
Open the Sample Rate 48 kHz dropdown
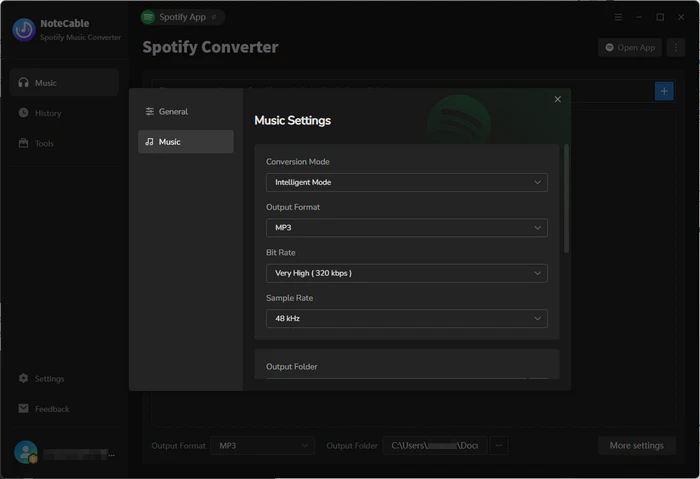point(407,318)
